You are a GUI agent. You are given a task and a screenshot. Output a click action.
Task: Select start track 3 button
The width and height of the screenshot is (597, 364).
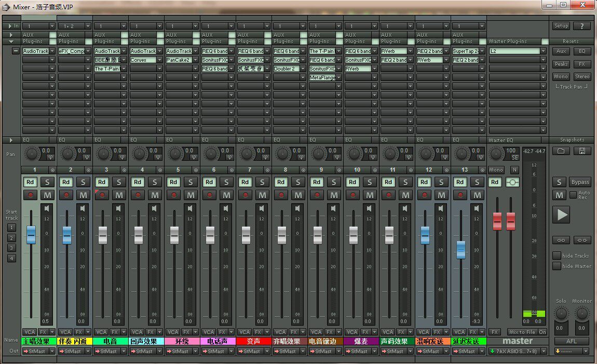tap(12, 248)
